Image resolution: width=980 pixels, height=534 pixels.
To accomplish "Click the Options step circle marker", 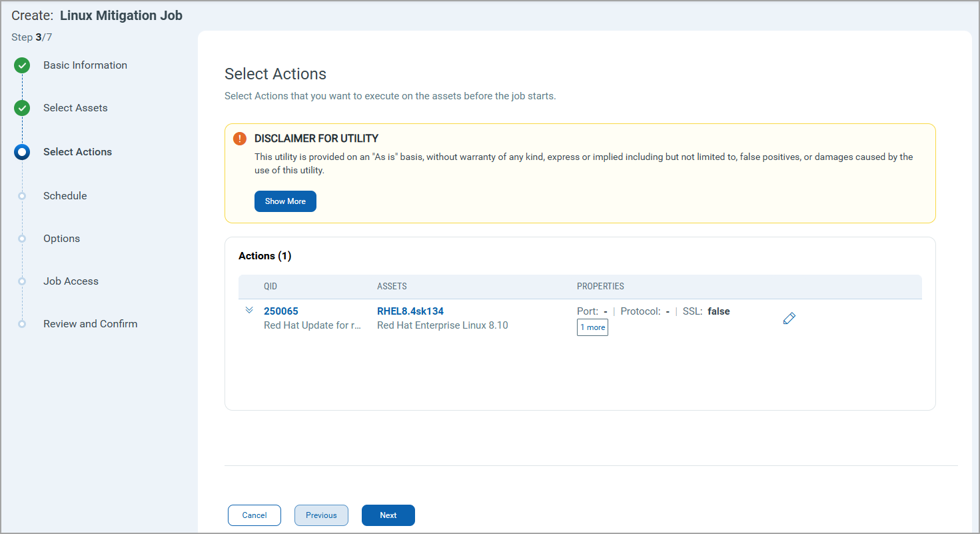I will [x=22, y=239].
